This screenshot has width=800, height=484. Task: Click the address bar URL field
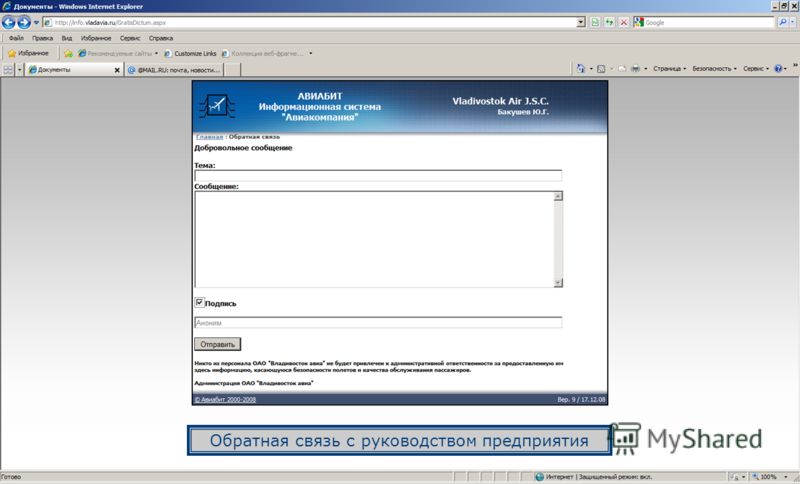coord(310,22)
